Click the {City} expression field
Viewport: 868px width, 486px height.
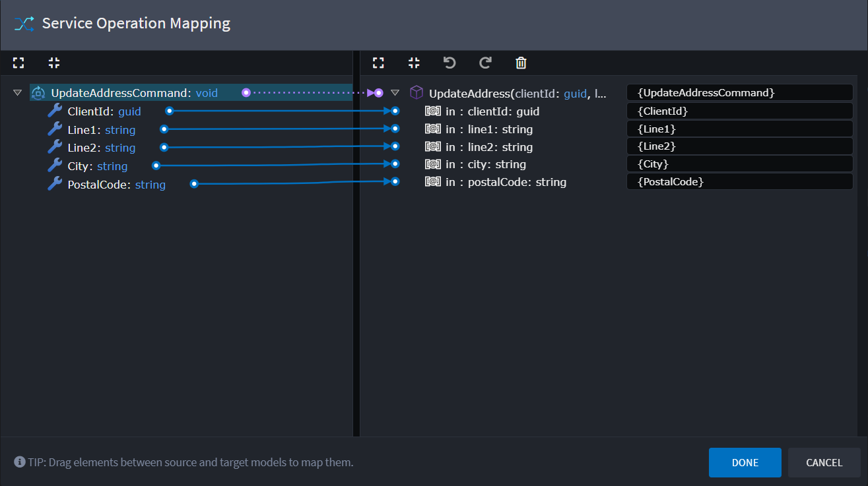(740, 164)
